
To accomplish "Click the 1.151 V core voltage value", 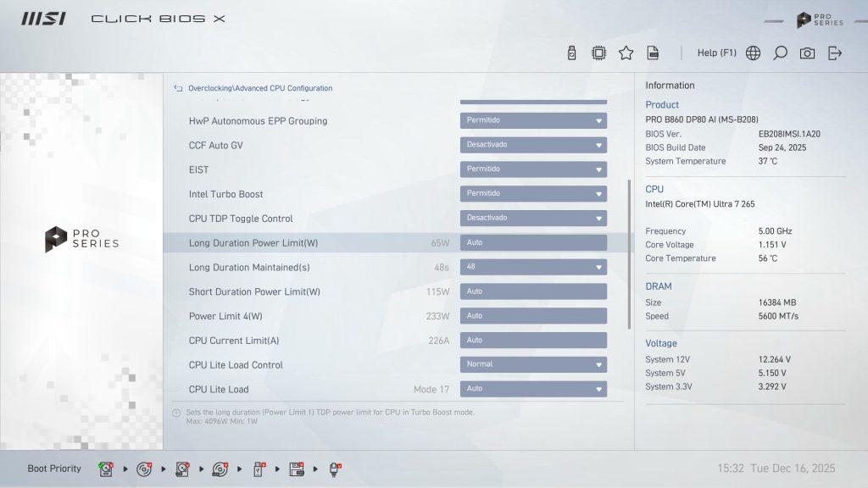I will (x=772, y=245).
